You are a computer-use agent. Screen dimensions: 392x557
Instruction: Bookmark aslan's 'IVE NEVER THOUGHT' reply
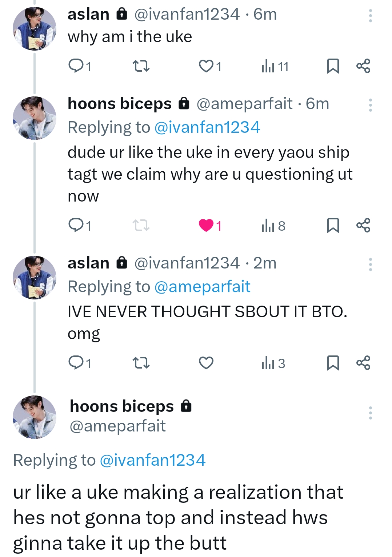click(x=333, y=363)
